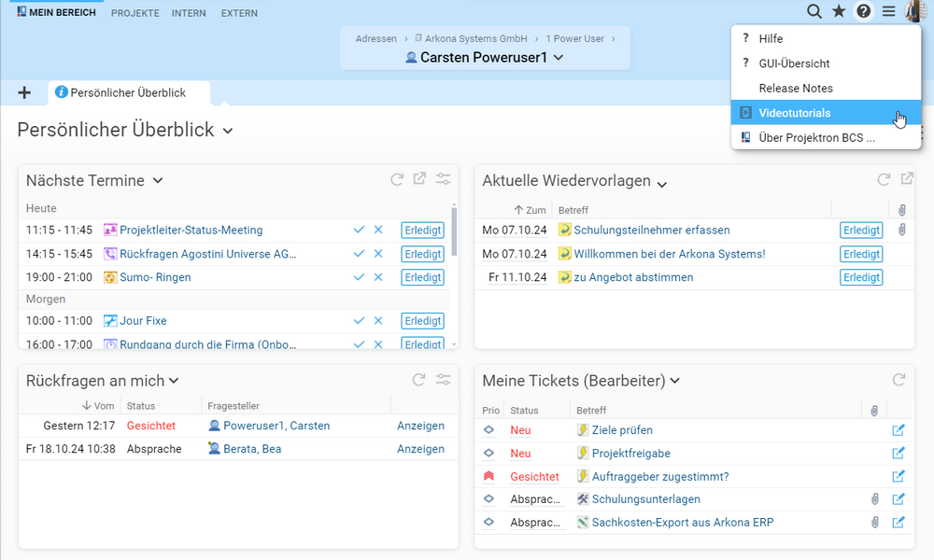Click Anzeigen for Berata, Bea inquiry
The image size is (934, 560).
click(420, 449)
